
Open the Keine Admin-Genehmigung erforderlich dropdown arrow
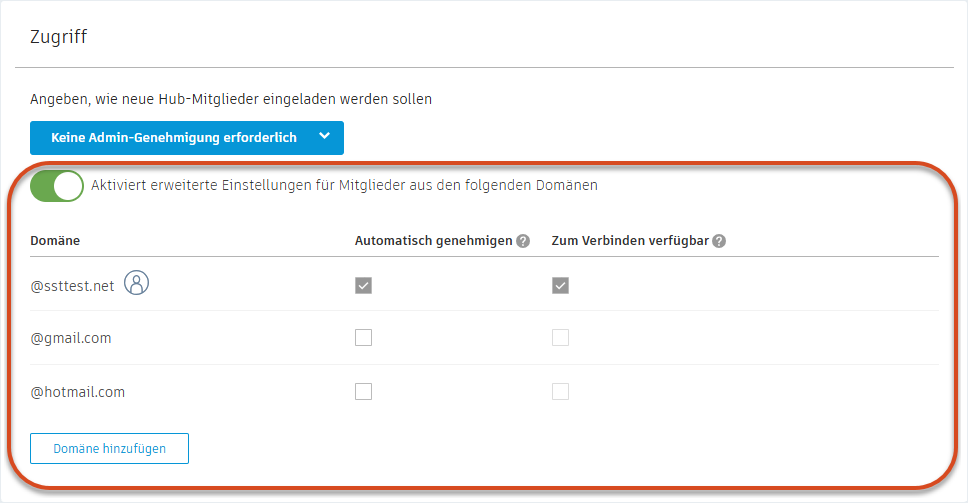324,138
